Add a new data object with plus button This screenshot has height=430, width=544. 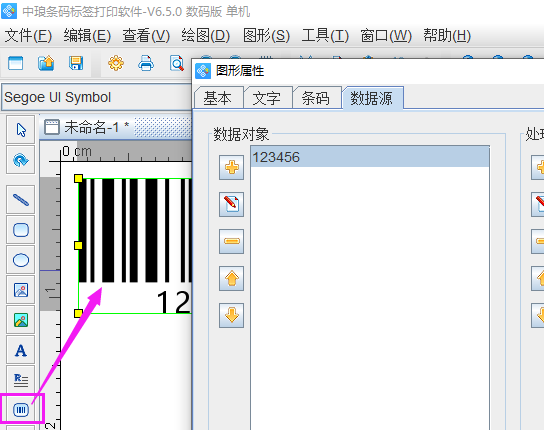coord(231,168)
